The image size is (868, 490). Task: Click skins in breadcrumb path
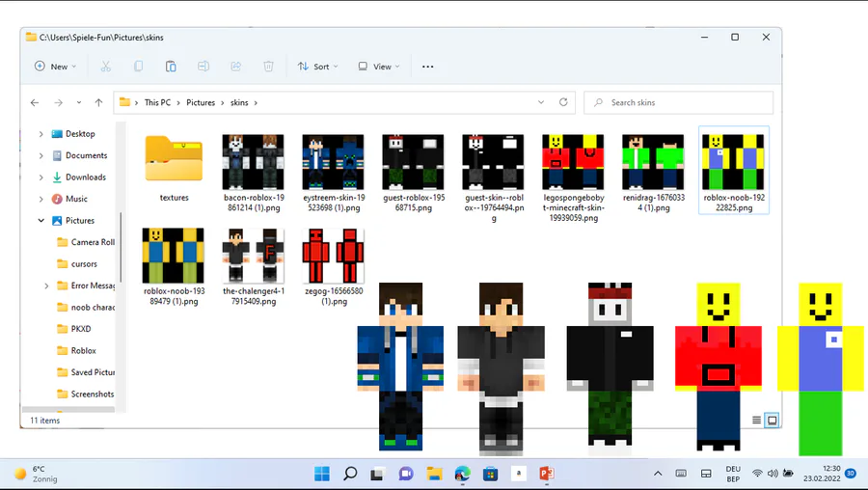click(239, 102)
